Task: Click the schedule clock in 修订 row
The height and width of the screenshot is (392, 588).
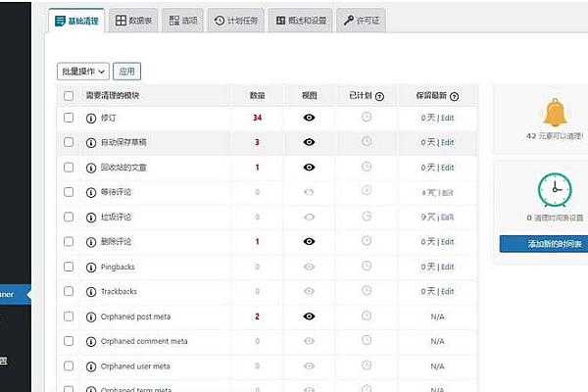Action: pos(367,117)
